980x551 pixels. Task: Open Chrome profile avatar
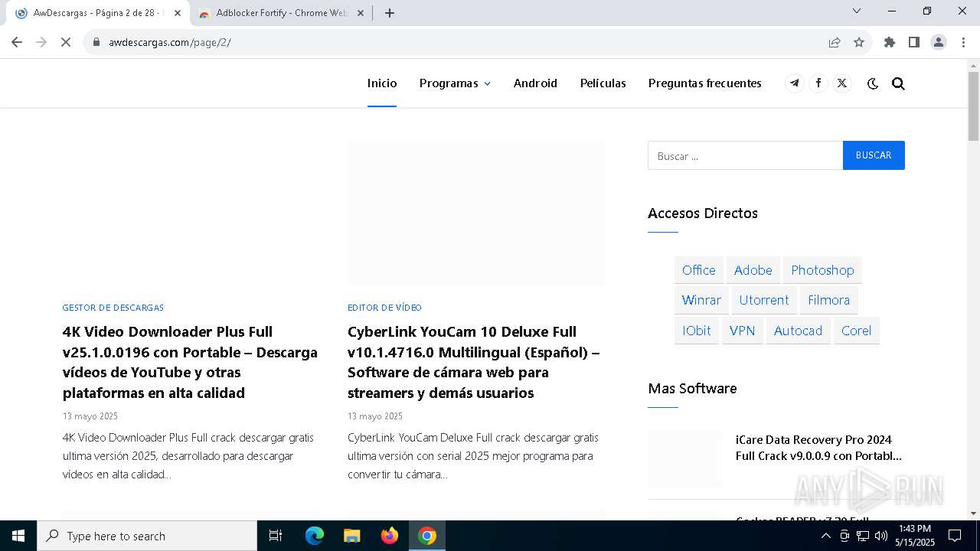pos(939,42)
